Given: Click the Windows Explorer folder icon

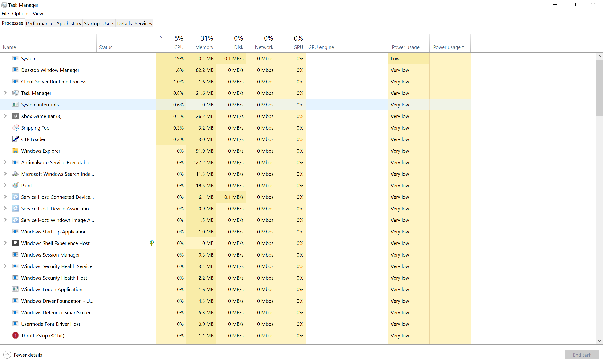Looking at the screenshot, I should (x=15, y=151).
